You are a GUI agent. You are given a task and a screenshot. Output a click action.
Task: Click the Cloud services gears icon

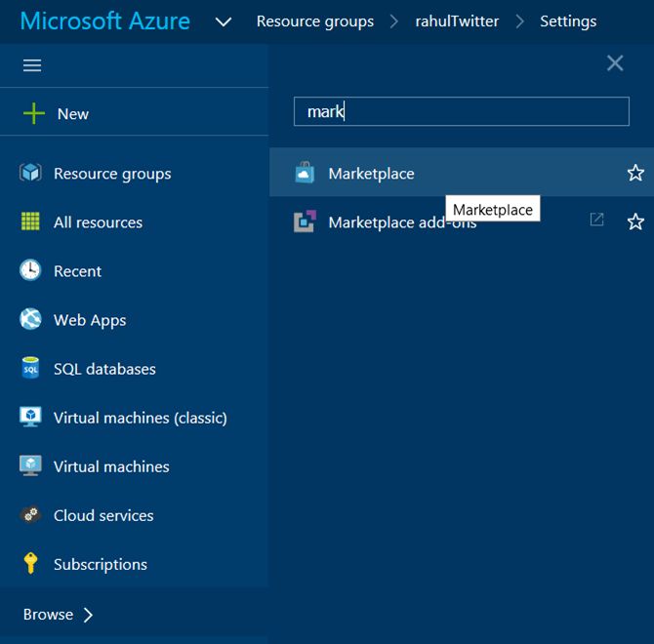click(30, 514)
